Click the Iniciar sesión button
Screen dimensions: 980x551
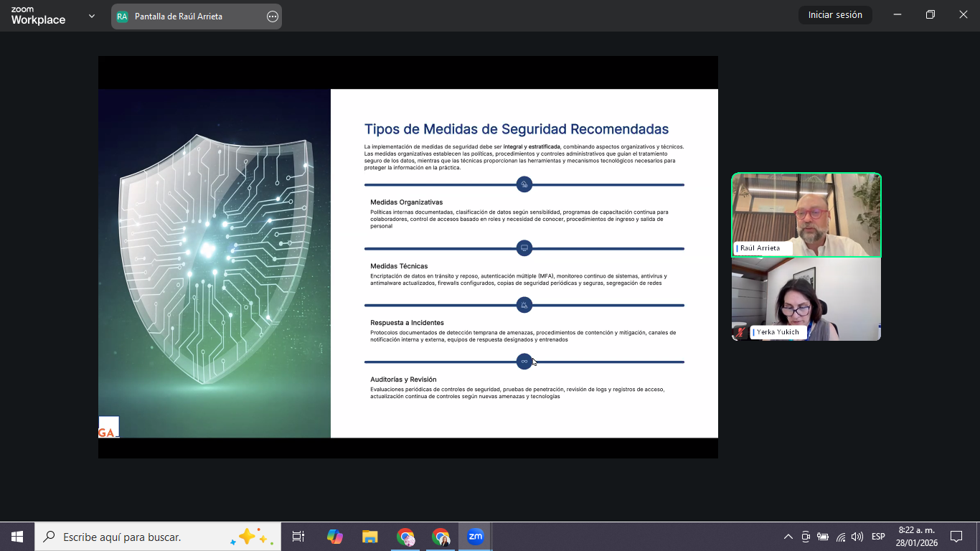(835, 15)
